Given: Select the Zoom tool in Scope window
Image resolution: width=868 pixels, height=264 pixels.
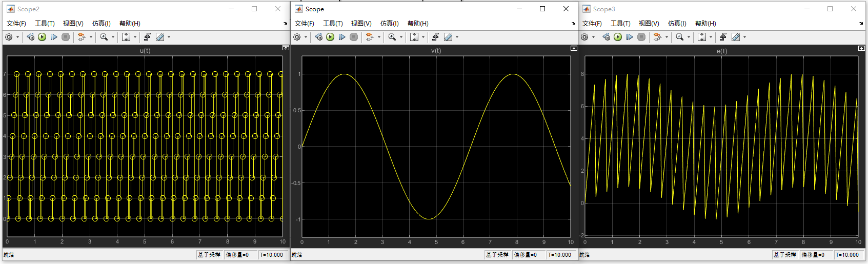Looking at the screenshot, I should [392, 37].
